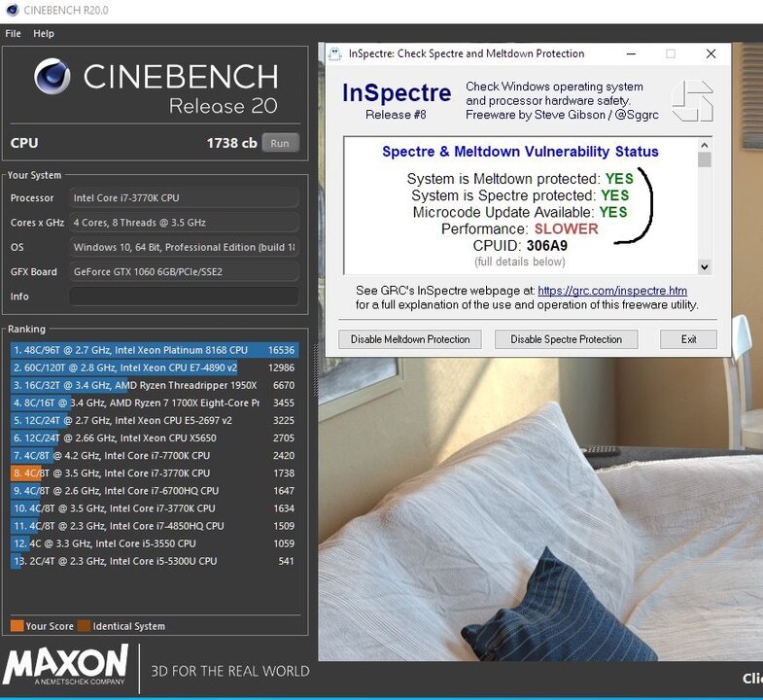This screenshot has width=763, height=700.
Task: Select ranking row Core i5-3550
Action: pos(155,543)
